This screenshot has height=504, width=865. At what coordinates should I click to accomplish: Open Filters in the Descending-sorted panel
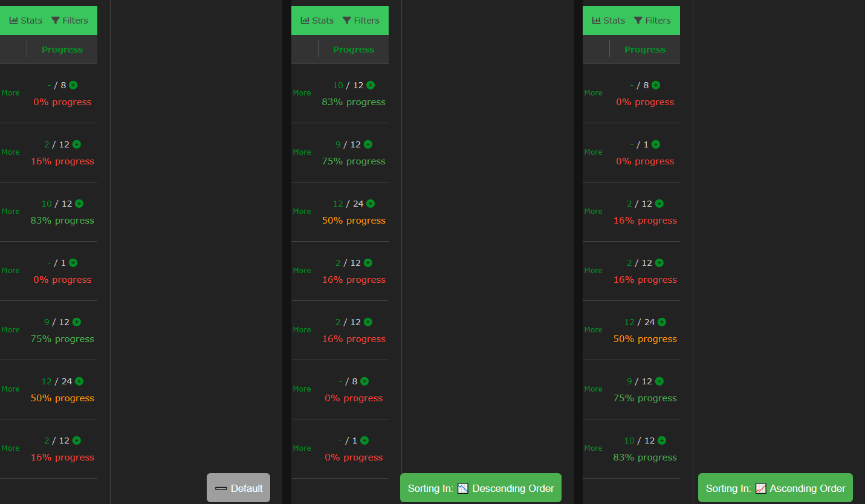(361, 21)
